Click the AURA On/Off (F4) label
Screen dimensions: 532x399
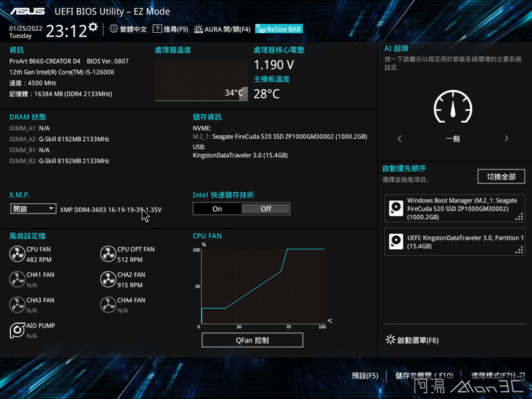coord(227,29)
